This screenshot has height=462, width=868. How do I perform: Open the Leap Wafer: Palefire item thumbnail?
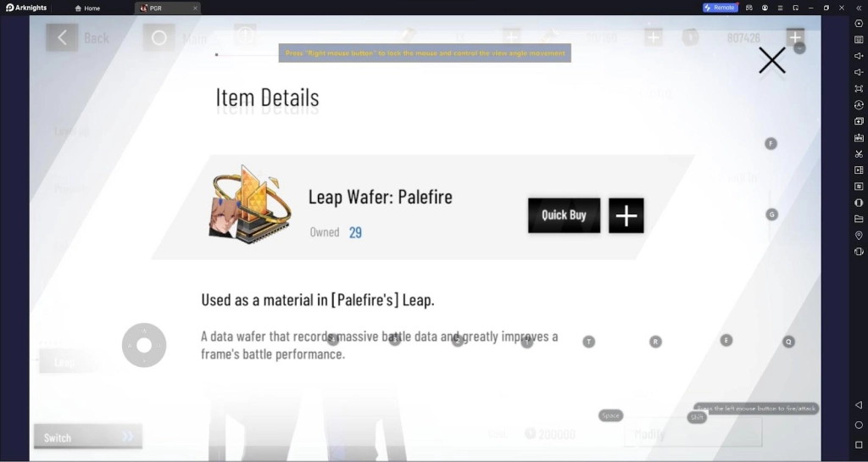pos(250,204)
